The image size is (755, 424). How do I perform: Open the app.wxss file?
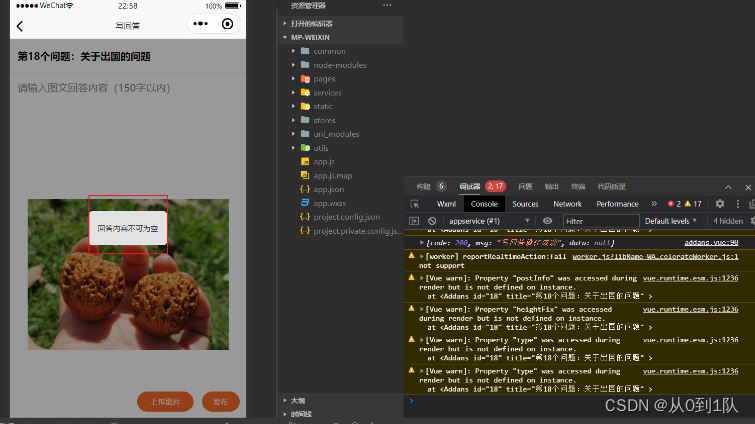(329, 203)
